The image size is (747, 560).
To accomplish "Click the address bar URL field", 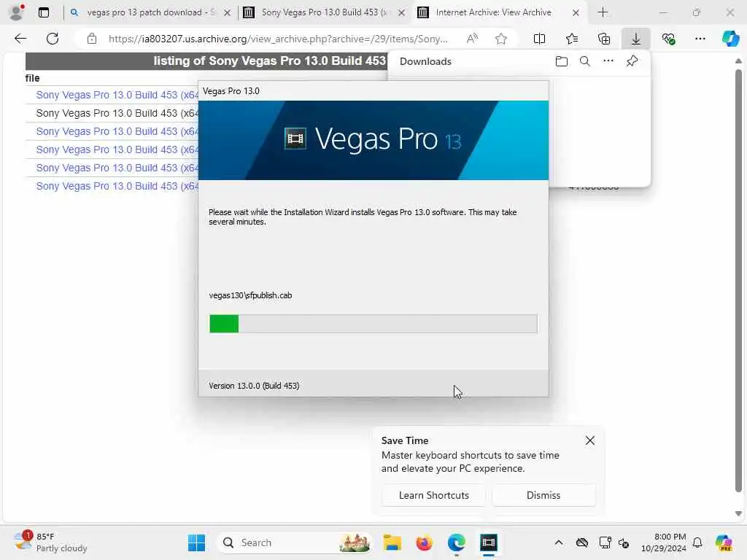I will (278, 39).
